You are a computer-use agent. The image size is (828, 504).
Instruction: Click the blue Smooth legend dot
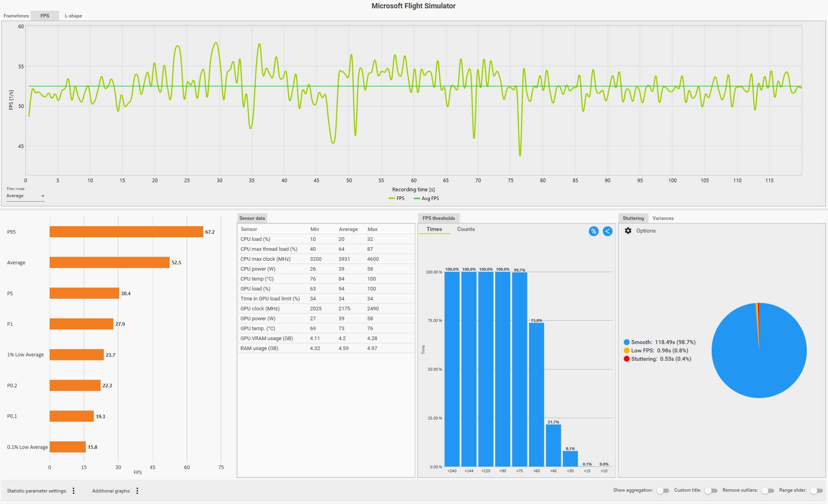coord(626,342)
